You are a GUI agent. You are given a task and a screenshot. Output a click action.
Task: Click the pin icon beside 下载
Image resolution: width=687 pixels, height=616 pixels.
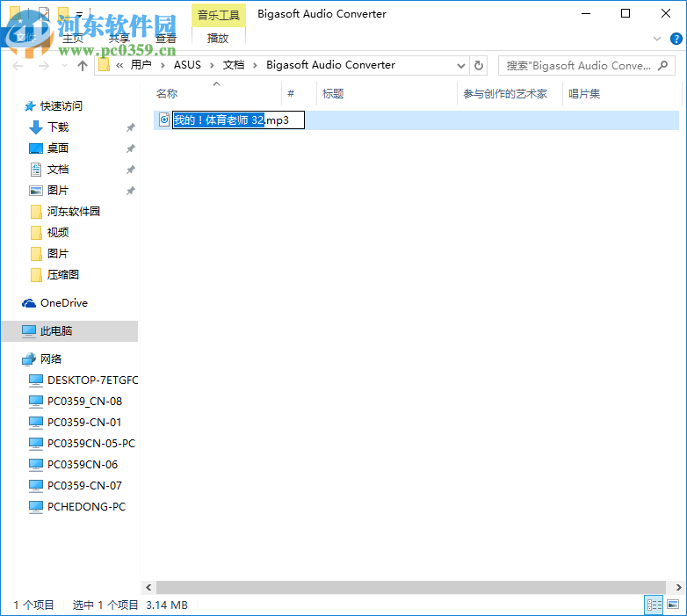point(131,127)
